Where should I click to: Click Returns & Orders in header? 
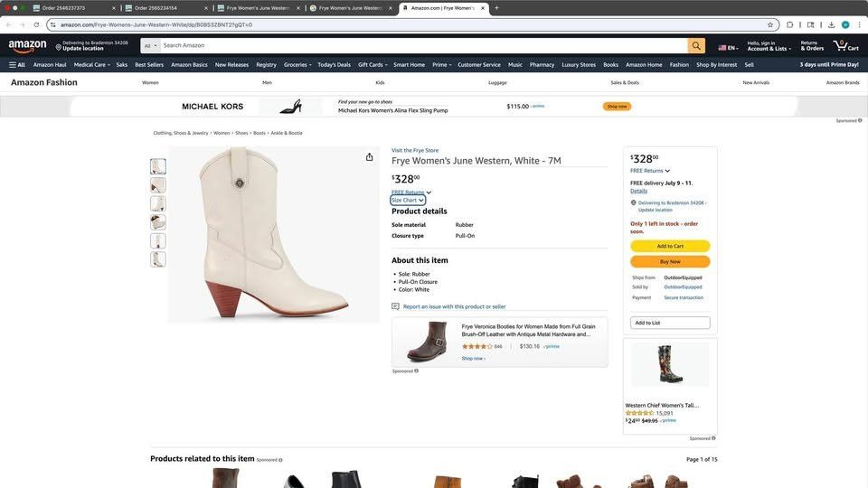tap(812, 46)
